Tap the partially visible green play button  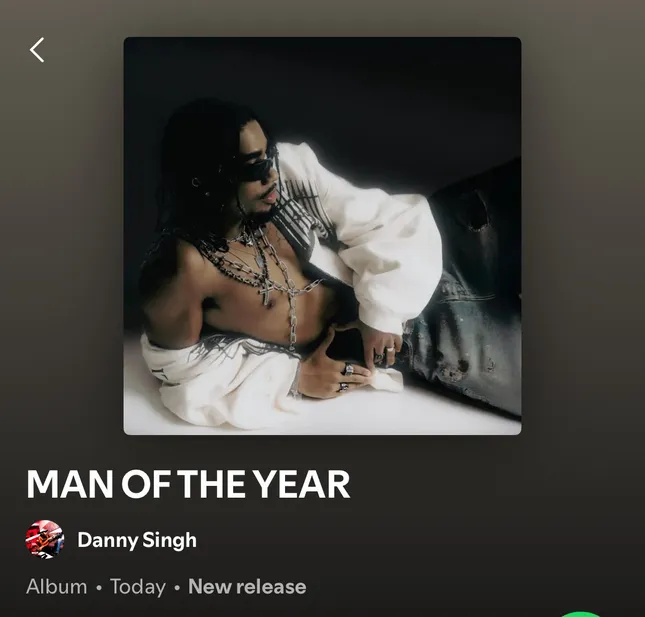click(x=581, y=614)
